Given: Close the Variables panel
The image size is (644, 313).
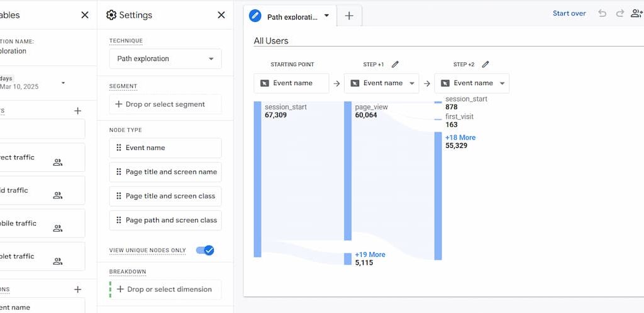Looking at the screenshot, I should coord(85,15).
